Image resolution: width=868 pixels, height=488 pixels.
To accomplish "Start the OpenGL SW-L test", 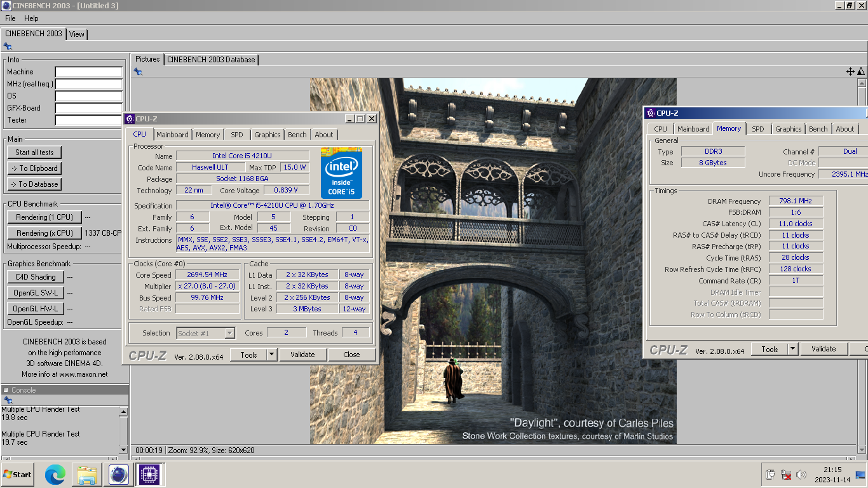I will [x=36, y=293].
